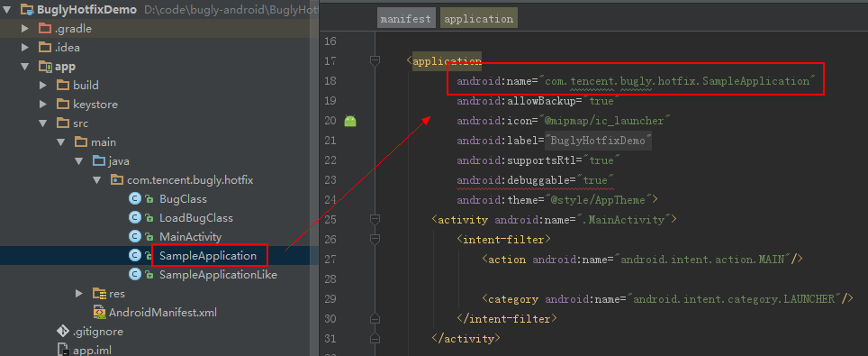The height and width of the screenshot is (356, 868).
Task: Click the class icon beside MainActivity
Action: pos(134,237)
